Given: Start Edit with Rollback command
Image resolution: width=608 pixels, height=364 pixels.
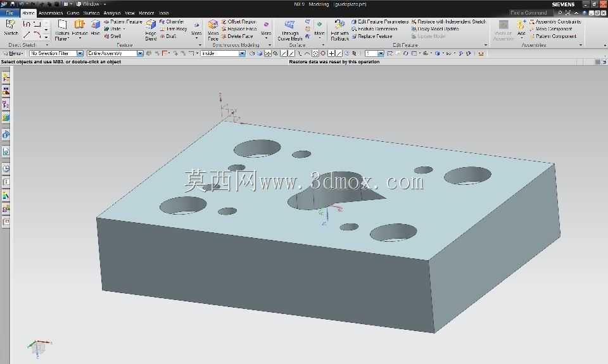Looking at the screenshot, I should tap(339, 30).
